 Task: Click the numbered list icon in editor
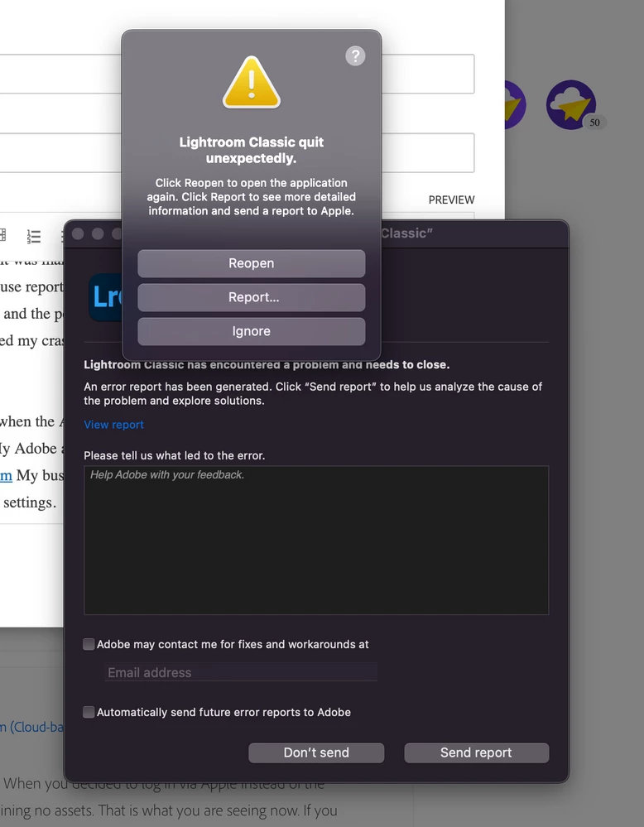click(x=34, y=236)
